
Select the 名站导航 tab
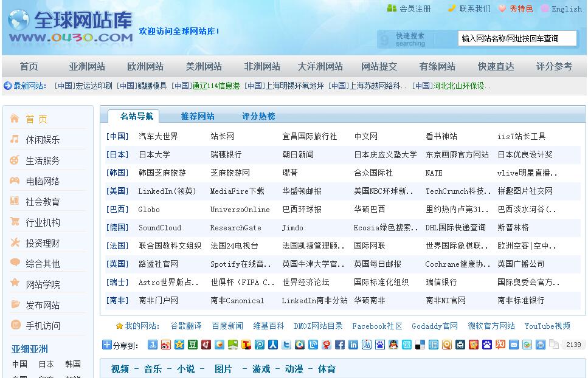pos(137,116)
